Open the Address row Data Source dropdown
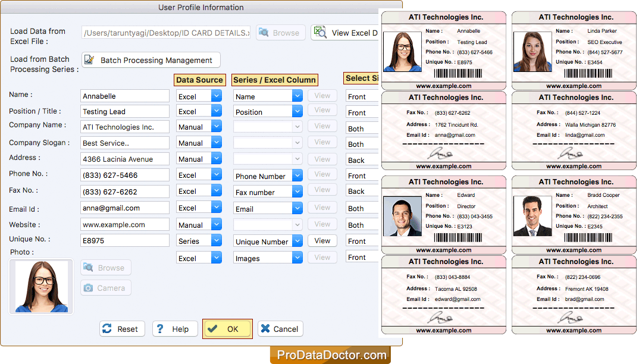 coord(199,159)
